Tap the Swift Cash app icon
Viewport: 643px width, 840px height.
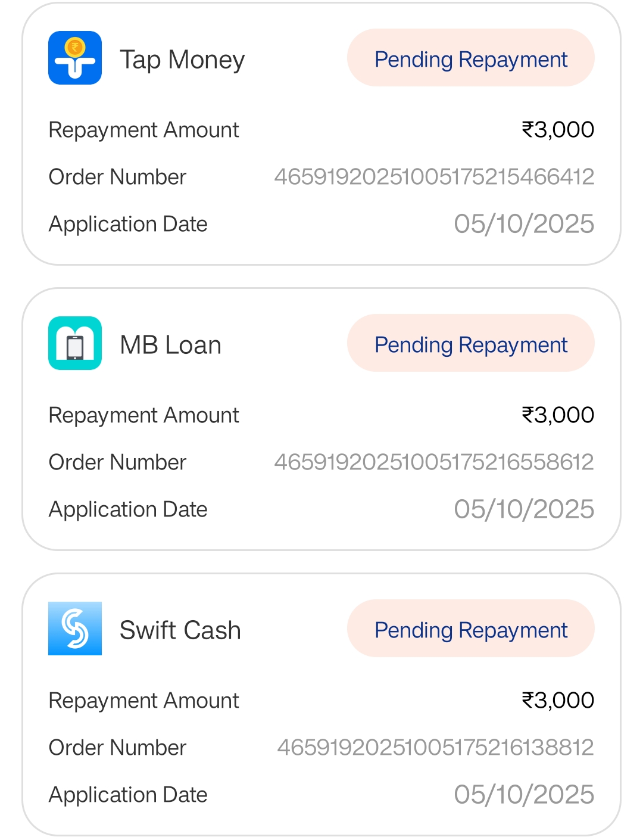click(x=75, y=629)
